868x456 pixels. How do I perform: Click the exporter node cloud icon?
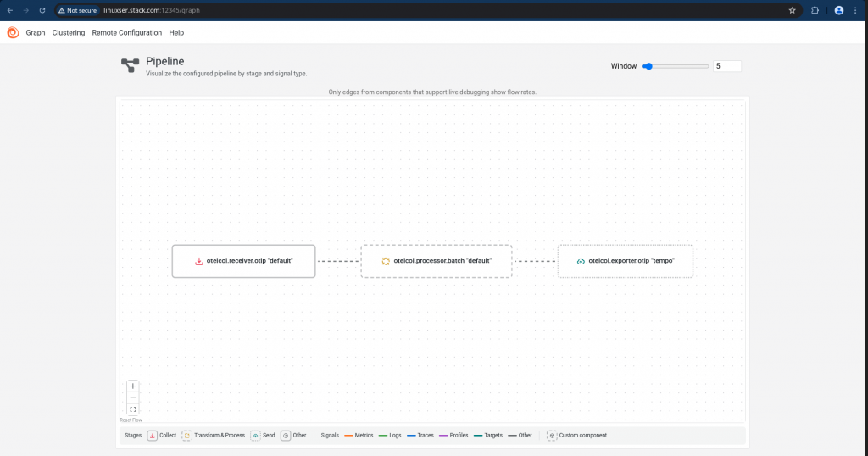click(x=581, y=261)
